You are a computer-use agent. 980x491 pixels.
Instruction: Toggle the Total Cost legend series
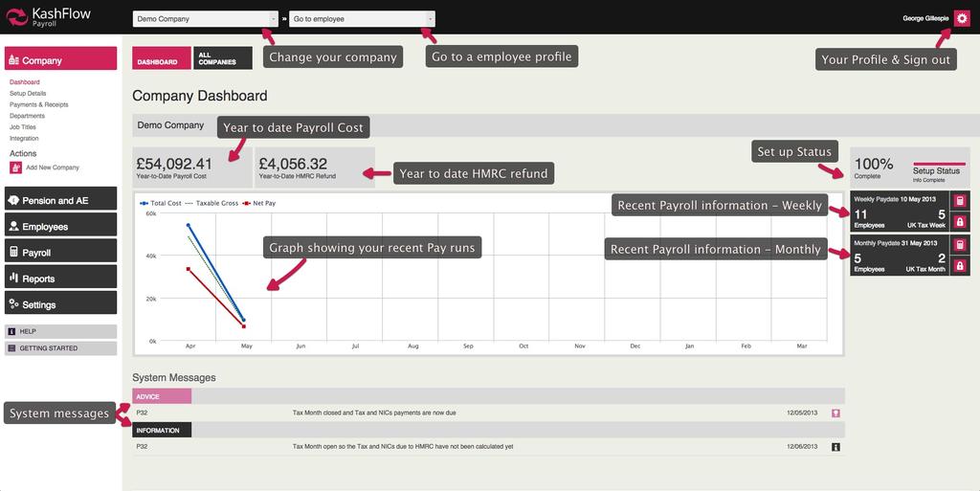pyautogui.click(x=161, y=204)
